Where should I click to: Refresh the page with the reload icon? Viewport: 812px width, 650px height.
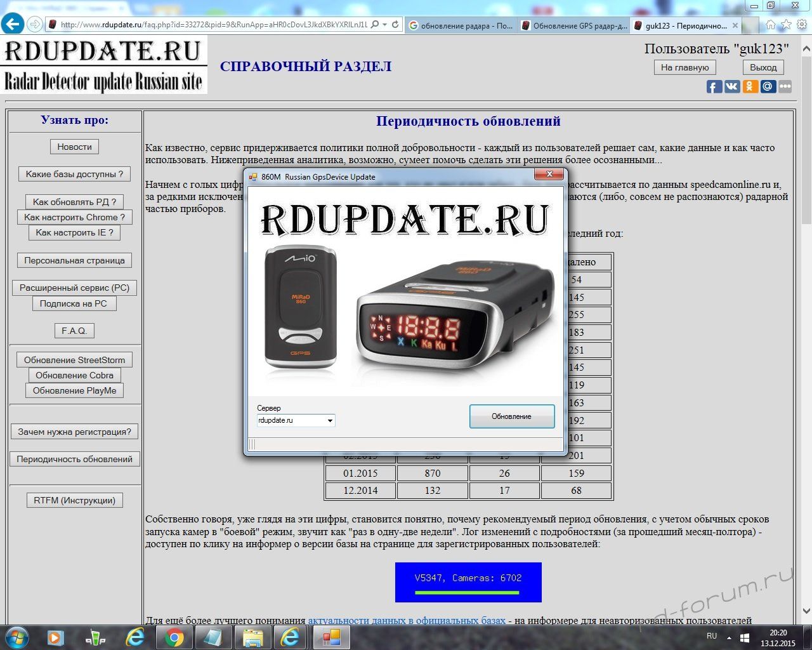(395, 25)
